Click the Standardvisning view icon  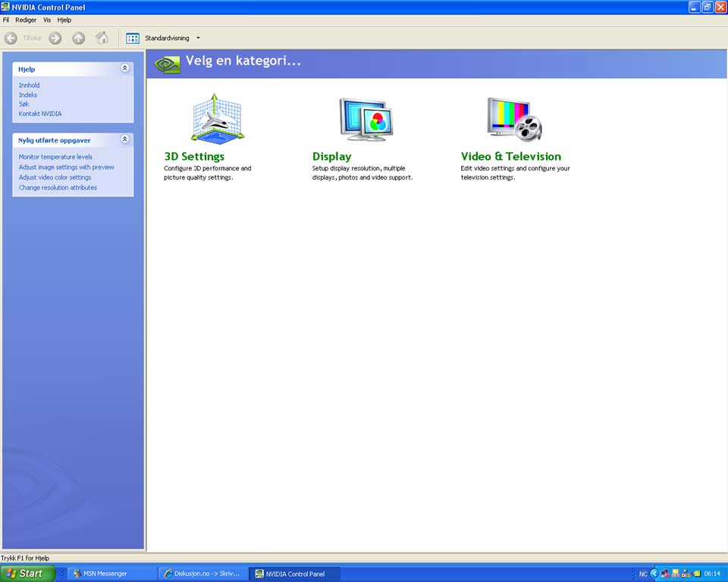(133, 38)
